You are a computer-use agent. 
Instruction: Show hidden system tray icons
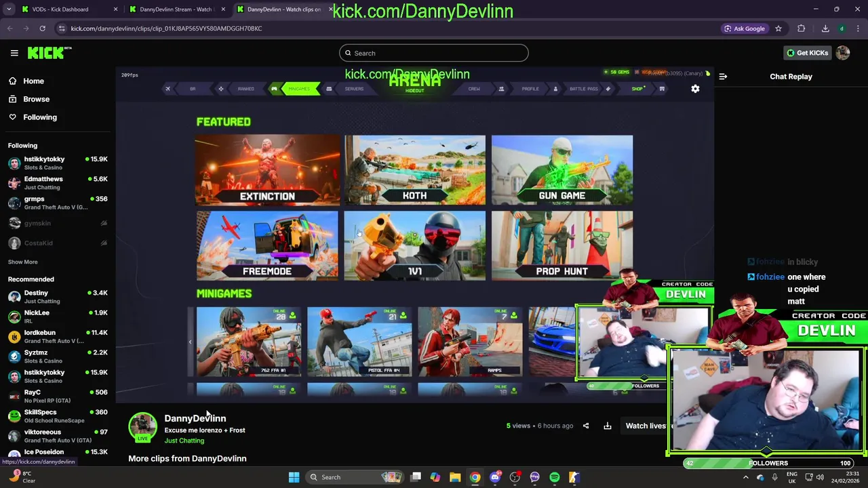745,477
